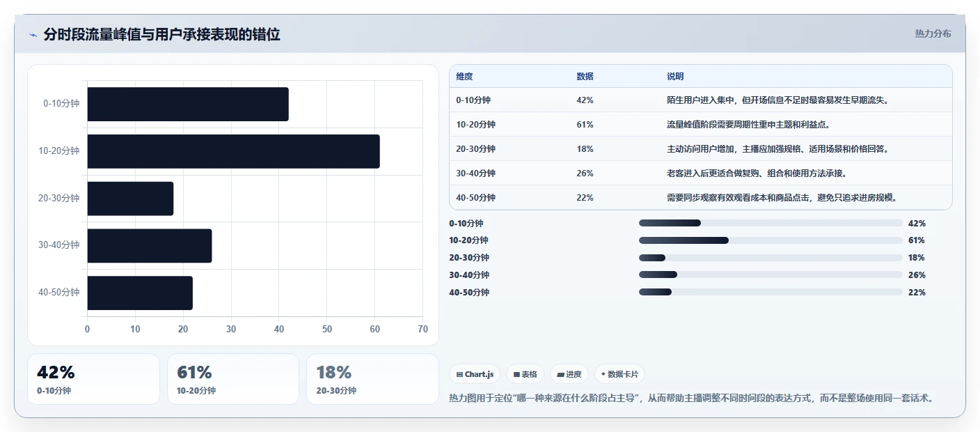Click the 26% cell in the table

(x=585, y=173)
